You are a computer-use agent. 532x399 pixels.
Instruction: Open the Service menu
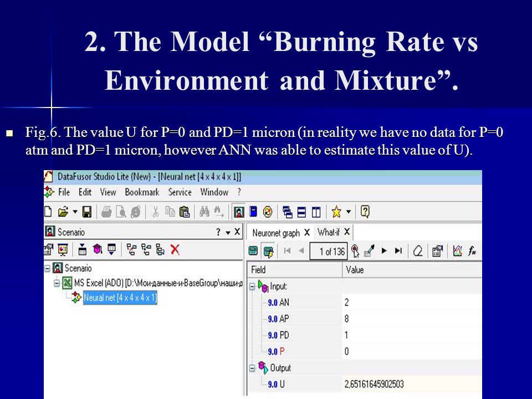point(180,192)
